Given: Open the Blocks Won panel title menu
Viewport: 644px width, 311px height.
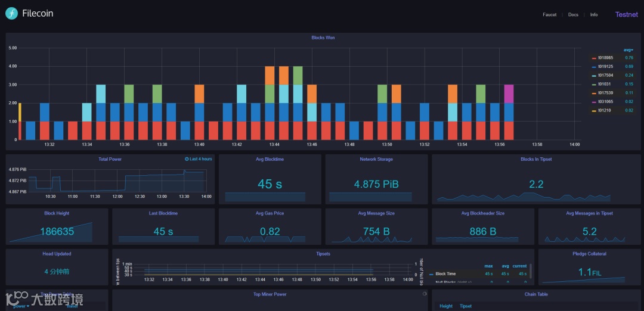Looking at the screenshot, I should click(x=323, y=38).
